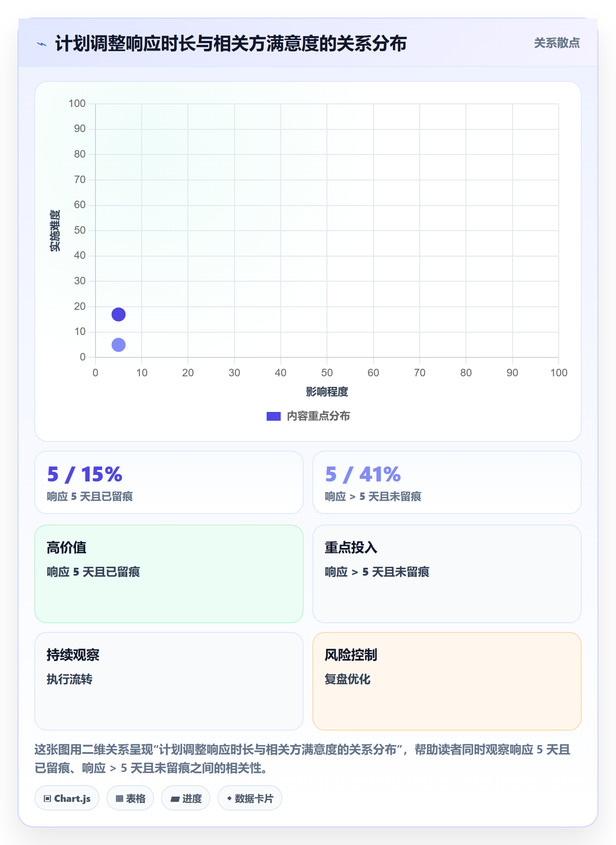Click the 内容重点分布 legend label
Image resolution: width=616 pixels, height=845 pixels.
pyautogui.click(x=318, y=416)
